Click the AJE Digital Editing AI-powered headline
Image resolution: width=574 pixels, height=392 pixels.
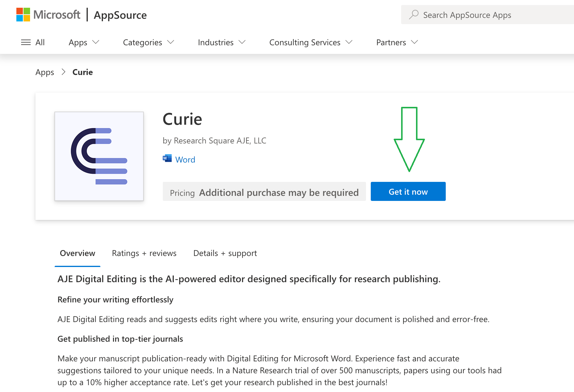[249, 279]
